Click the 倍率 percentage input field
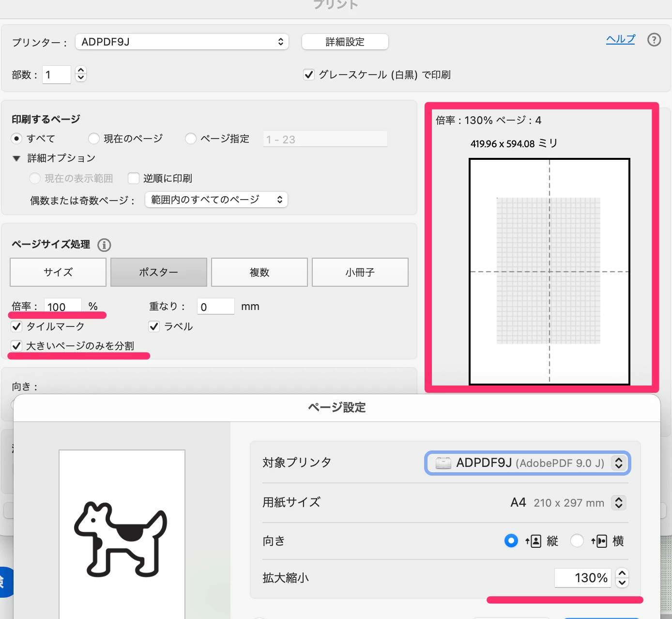This screenshot has width=672, height=619. pos(63,306)
